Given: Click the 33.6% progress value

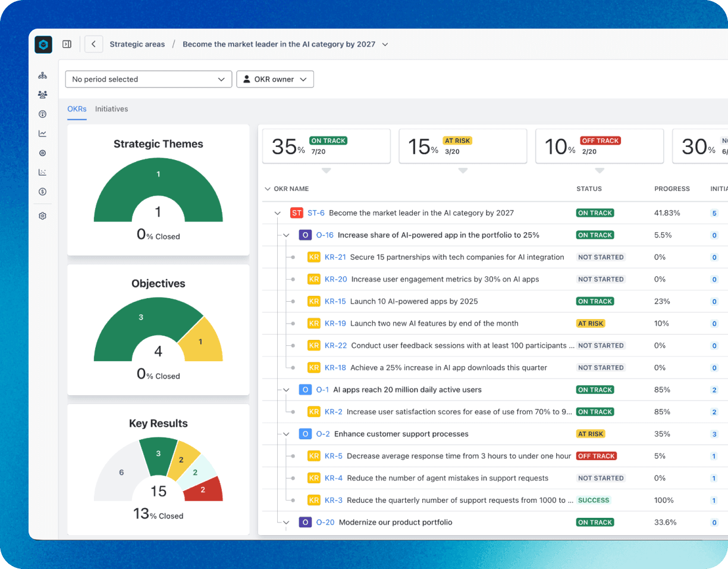Looking at the screenshot, I should coord(666,522).
